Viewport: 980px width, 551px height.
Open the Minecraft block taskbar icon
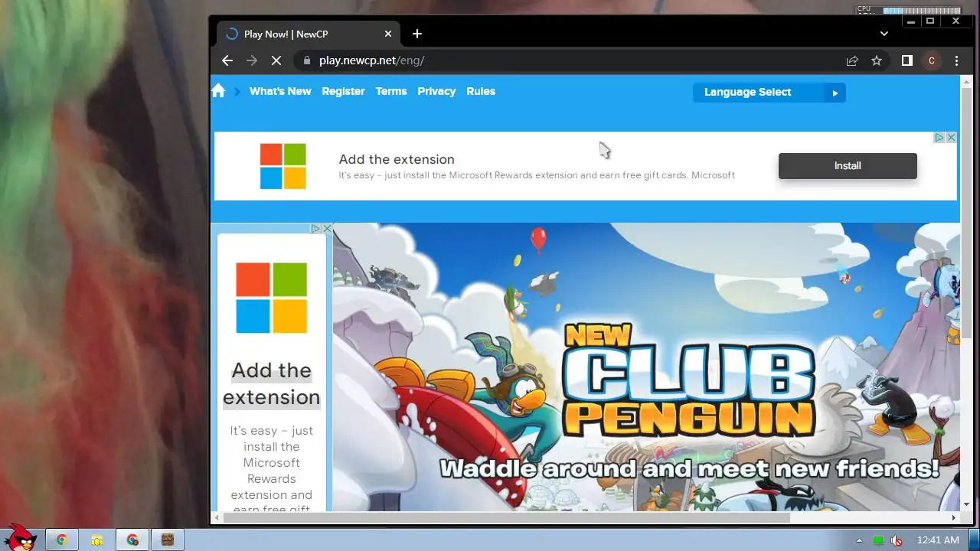coord(168,540)
